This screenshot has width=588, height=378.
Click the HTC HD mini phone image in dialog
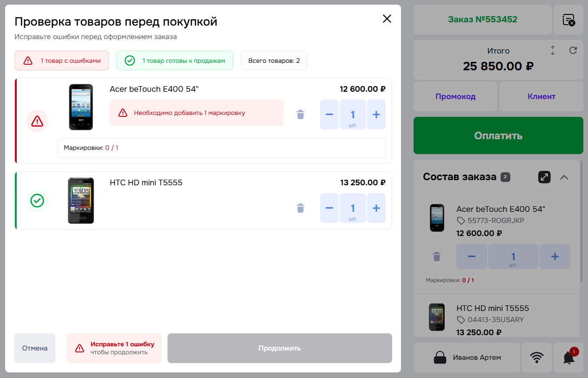tap(81, 201)
